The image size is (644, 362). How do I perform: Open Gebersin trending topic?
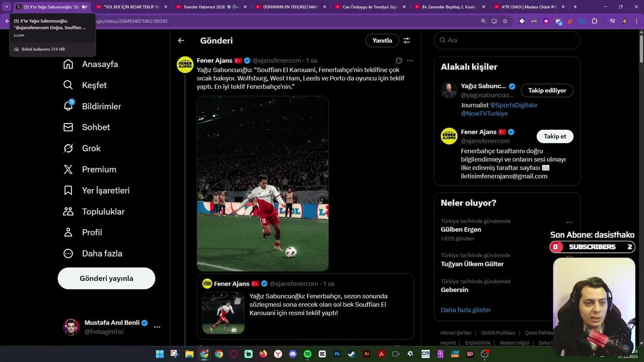pyautogui.click(x=454, y=290)
